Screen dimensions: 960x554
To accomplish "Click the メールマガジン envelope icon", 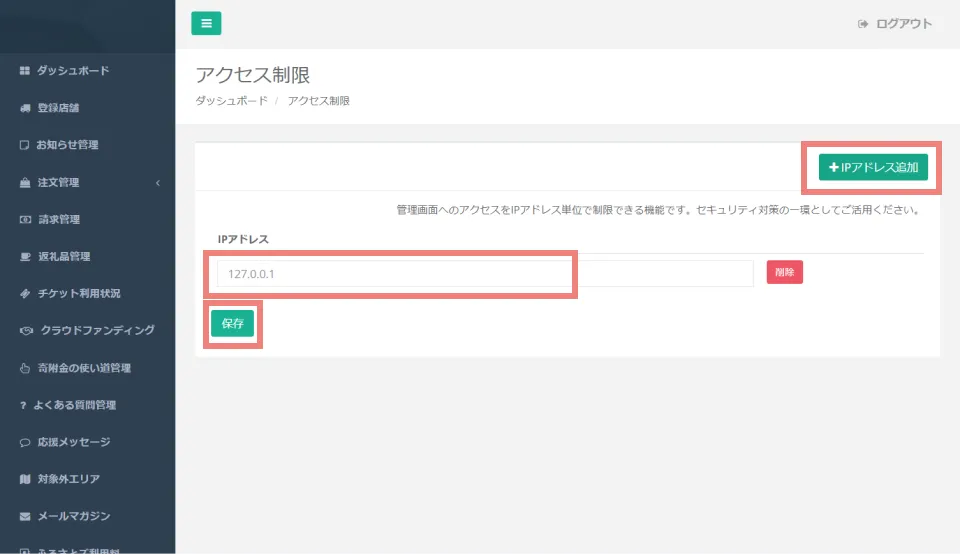I will [x=25, y=516].
